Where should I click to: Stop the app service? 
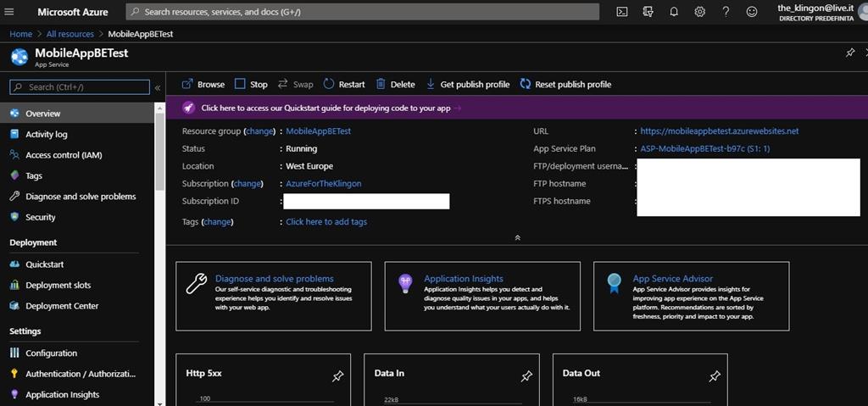(251, 84)
